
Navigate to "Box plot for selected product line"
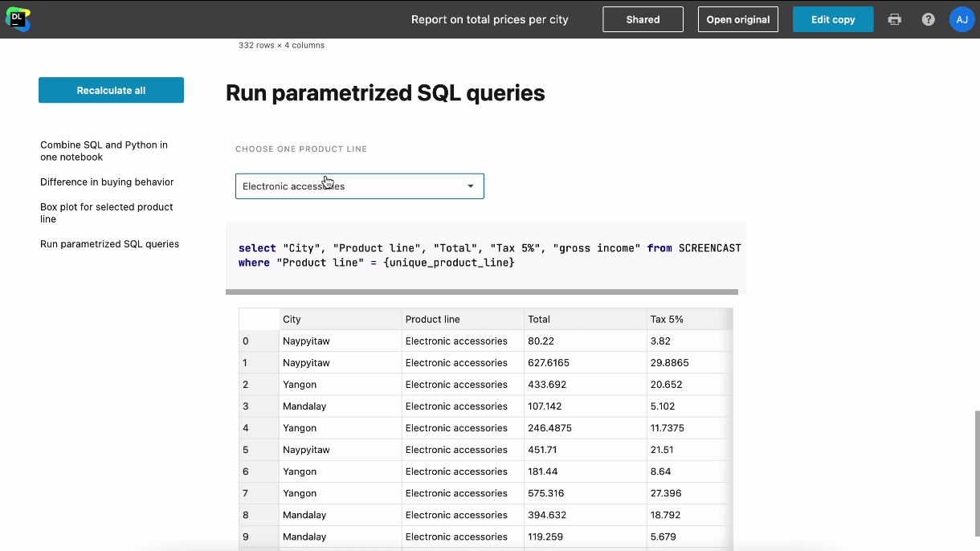[x=107, y=213]
